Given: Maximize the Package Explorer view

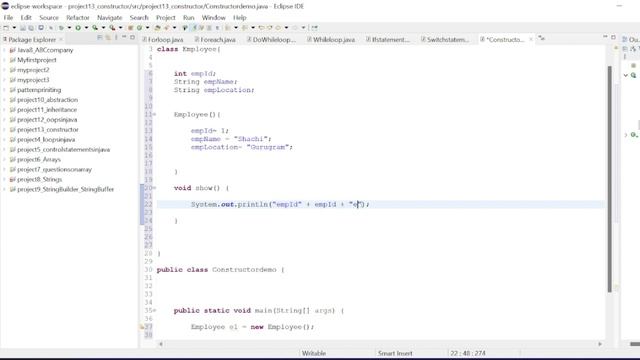Looking at the screenshot, I should click(x=132, y=38).
